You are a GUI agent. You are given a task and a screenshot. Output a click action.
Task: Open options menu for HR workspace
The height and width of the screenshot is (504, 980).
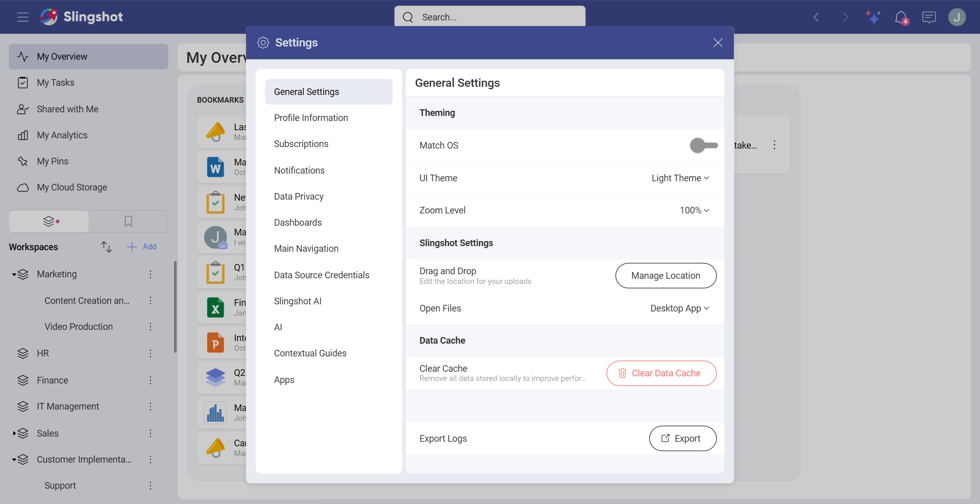point(151,353)
